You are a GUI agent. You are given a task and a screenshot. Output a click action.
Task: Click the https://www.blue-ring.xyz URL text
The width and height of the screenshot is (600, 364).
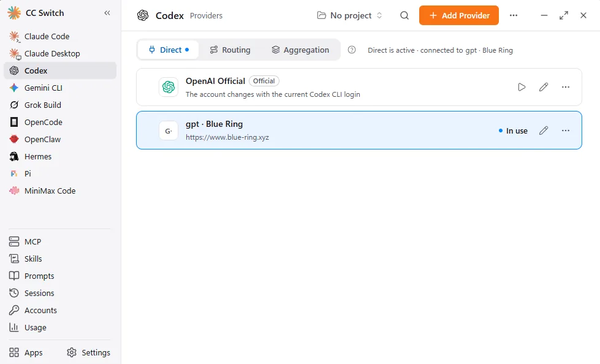(227, 137)
